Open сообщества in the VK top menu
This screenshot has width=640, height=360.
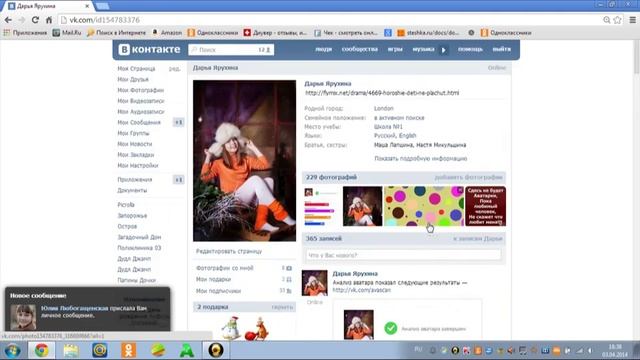tap(360, 49)
